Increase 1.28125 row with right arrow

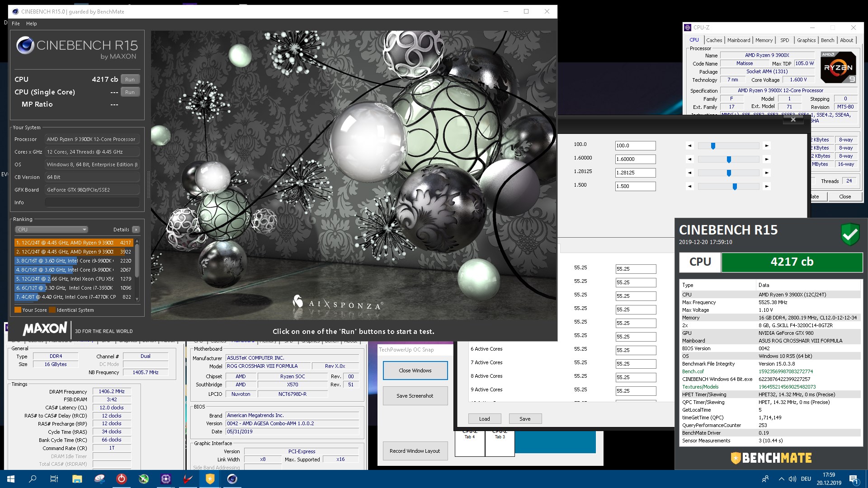click(767, 173)
